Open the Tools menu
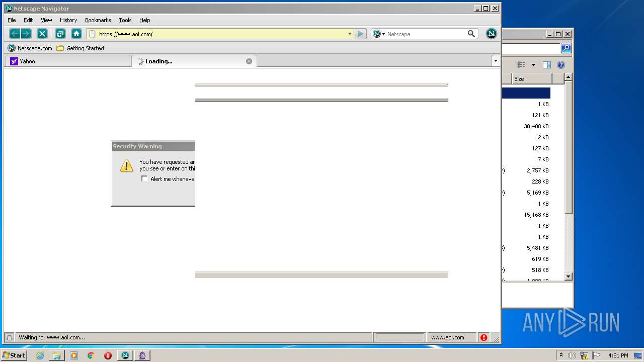 (125, 20)
